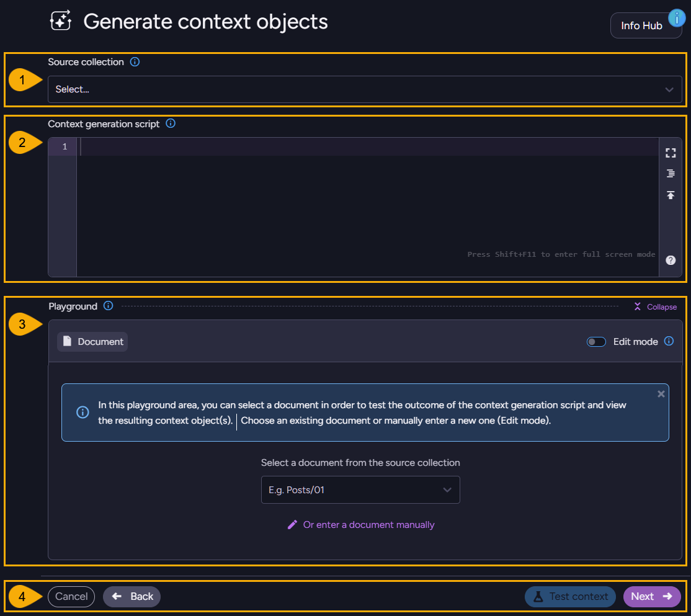Click the Or enter a document manually link

[368, 524]
